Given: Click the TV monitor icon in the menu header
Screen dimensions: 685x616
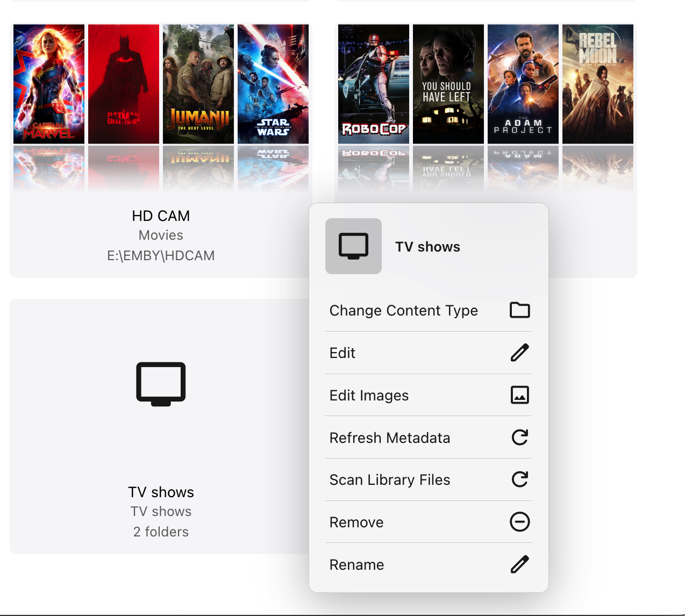Looking at the screenshot, I should tap(353, 246).
